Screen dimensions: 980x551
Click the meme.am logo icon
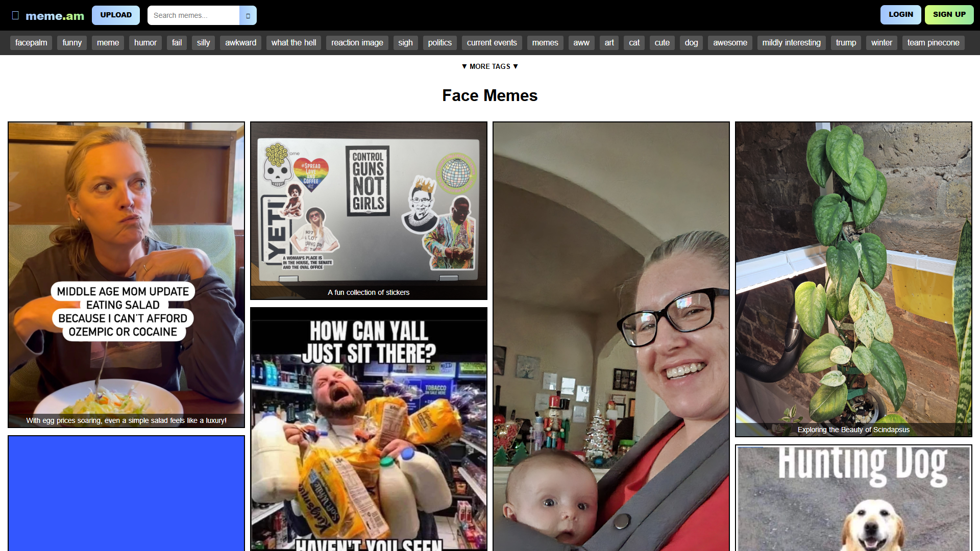(x=15, y=15)
